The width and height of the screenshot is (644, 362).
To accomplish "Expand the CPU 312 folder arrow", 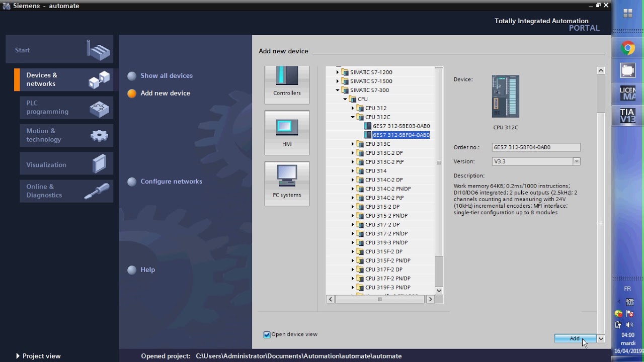I will pyautogui.click(x=353, y=108).
